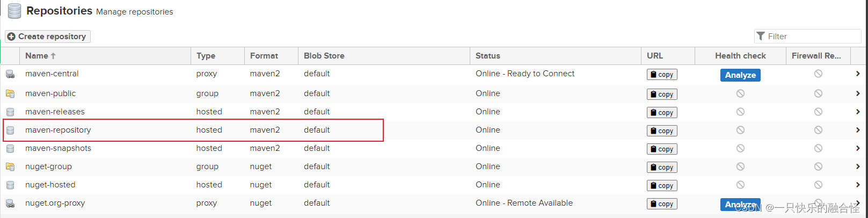Select the maven-snapshots name text
Image resolution: width=868 pixels, height=218 pixels.
pyautogui.click(x=58, y=148)
